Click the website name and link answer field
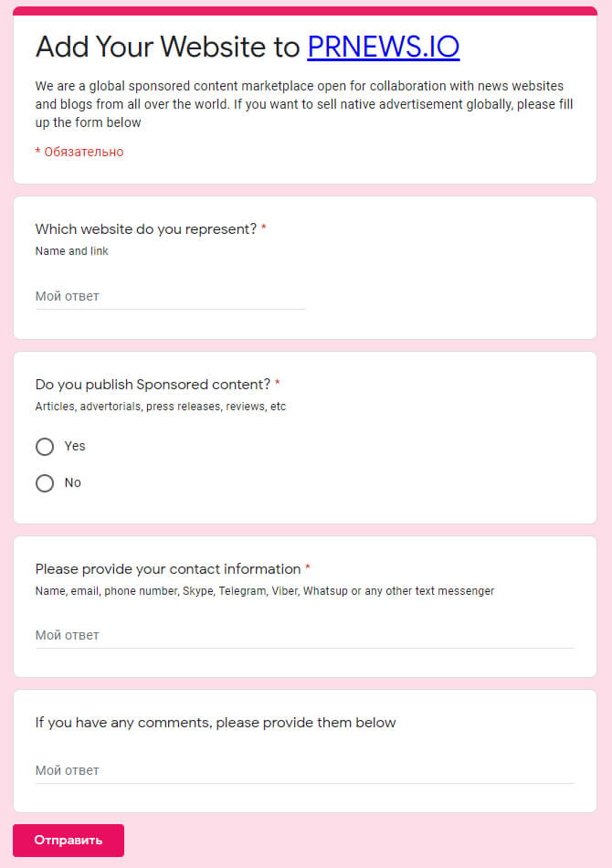Image resolution: width=612 pixels, height=868 pixels. (x=170, y=297)
